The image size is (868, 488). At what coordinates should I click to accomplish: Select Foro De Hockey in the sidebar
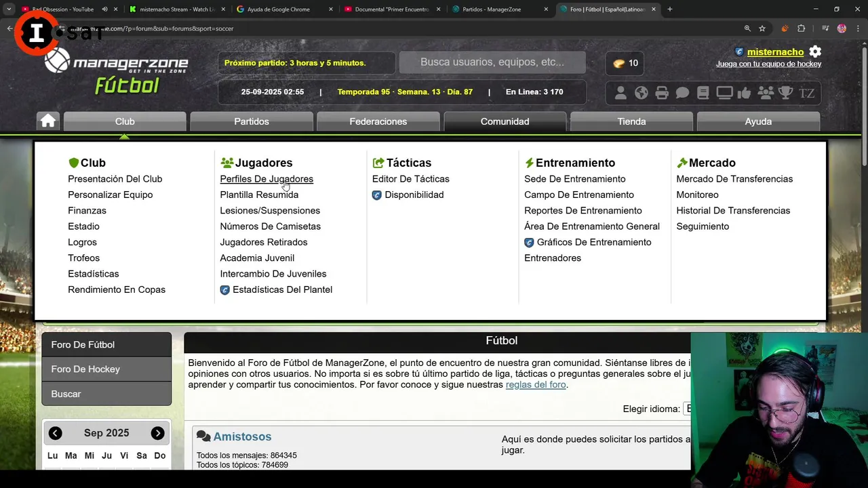(x=106, y=369)
